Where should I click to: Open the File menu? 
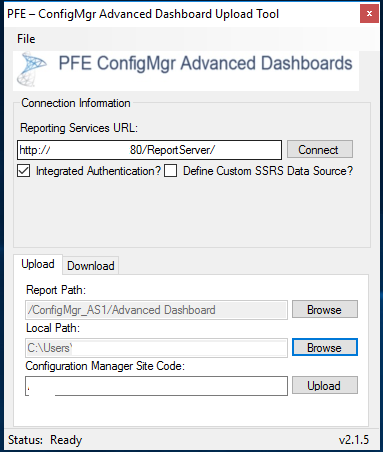tap(26, 39)
